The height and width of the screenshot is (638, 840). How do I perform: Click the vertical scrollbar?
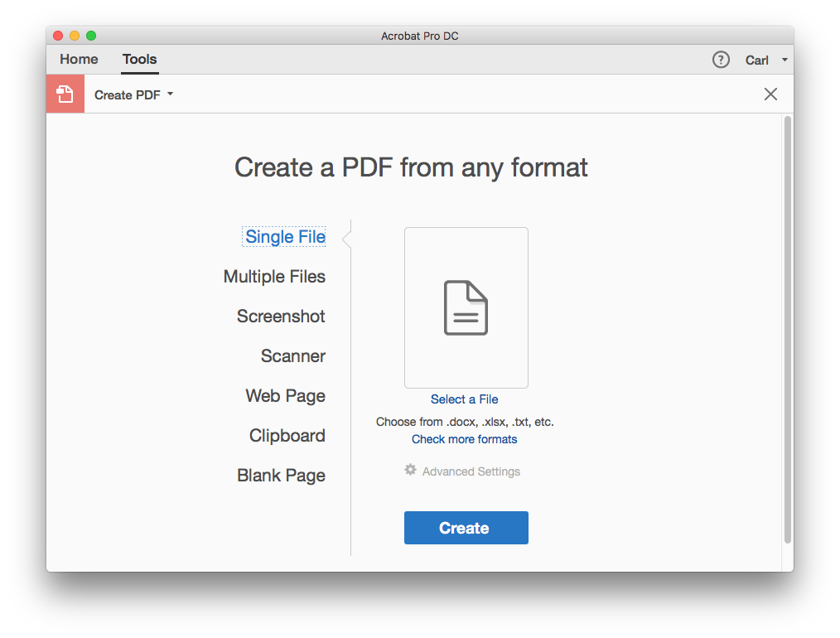tap(787, 331)
